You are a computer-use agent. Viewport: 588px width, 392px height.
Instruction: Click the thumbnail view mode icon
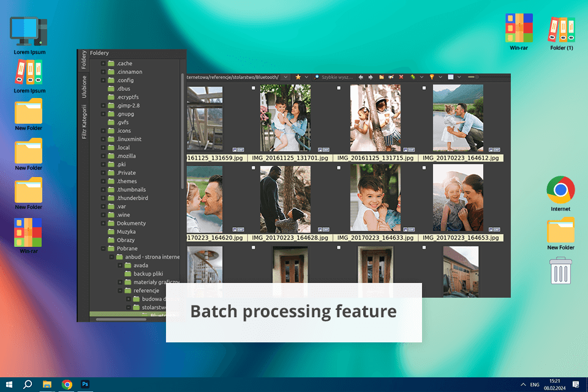click(x=451, y=77)
